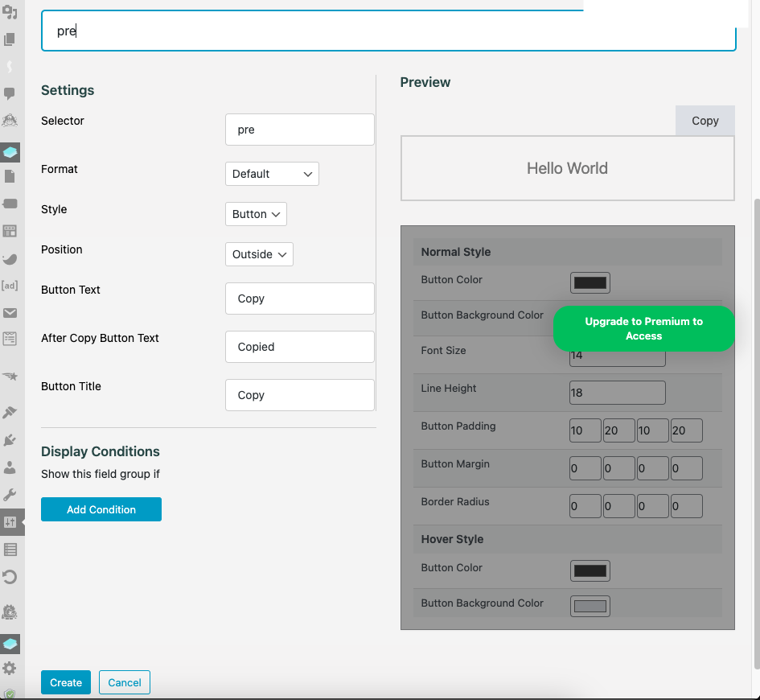Open Normal Style Button Color swatch
Screen dimensions: 760x700
click(x=590, y=282)
